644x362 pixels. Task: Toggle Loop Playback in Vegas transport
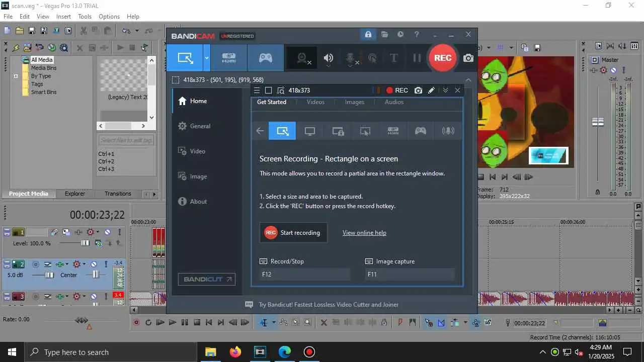pyautogui.click(x=148, y=323)
